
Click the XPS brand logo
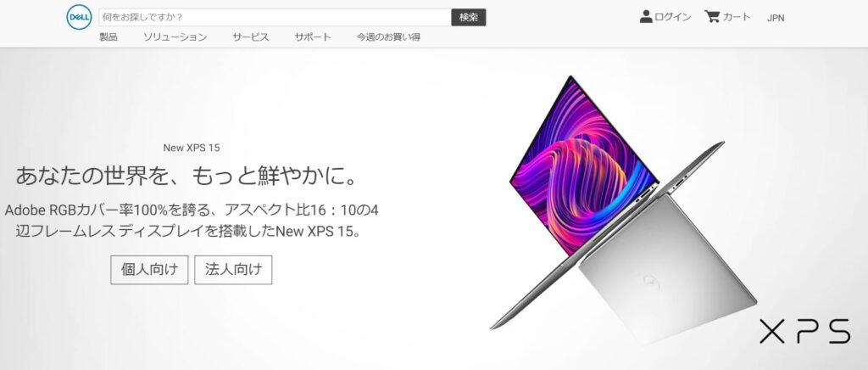pos(804,331)
